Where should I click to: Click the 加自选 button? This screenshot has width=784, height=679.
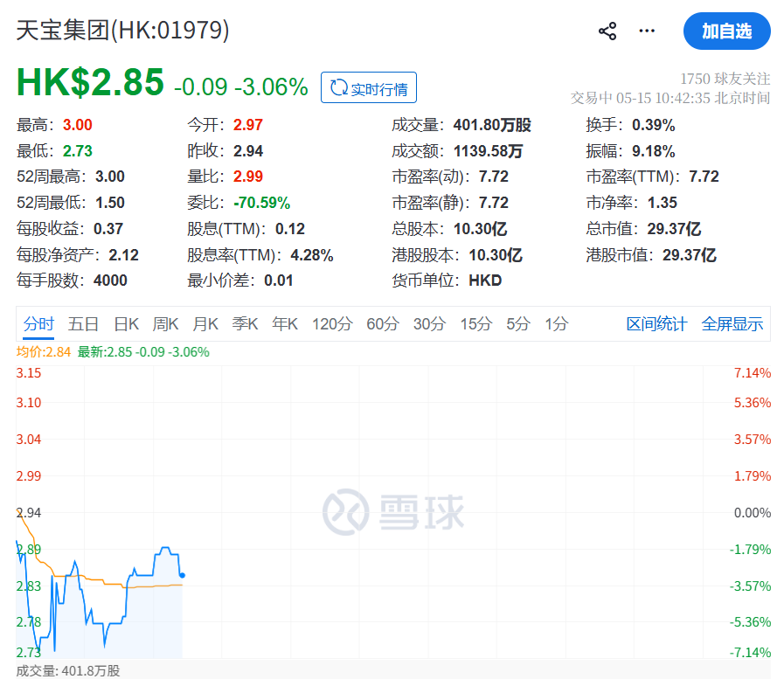[726, 31]
